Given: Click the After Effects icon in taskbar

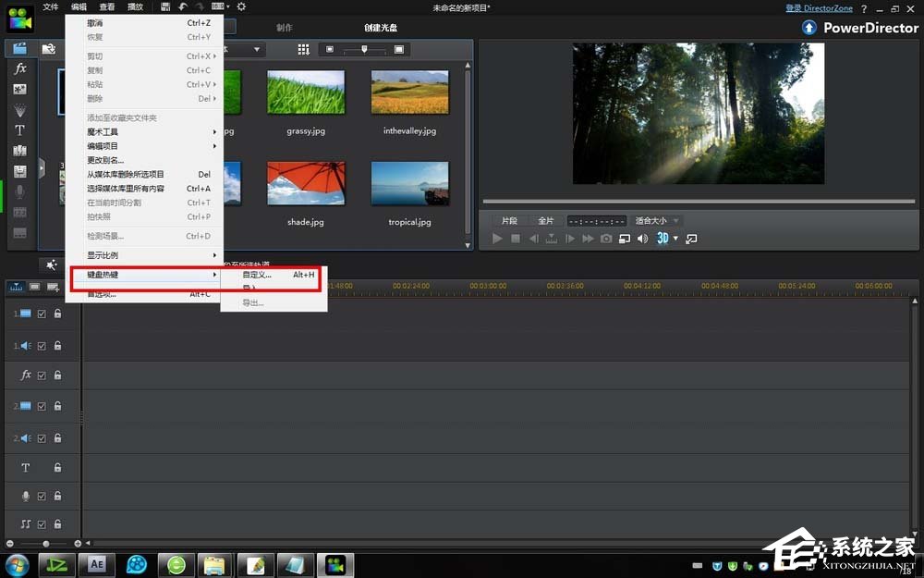Looking at the screenshot, I should click(x=96, y=564).
